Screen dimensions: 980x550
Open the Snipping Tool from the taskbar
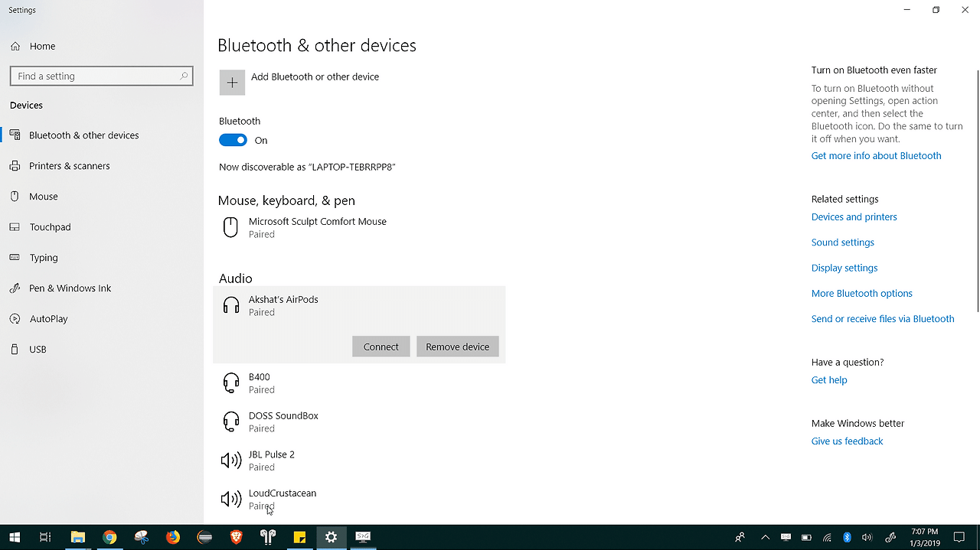click(141, 537)
